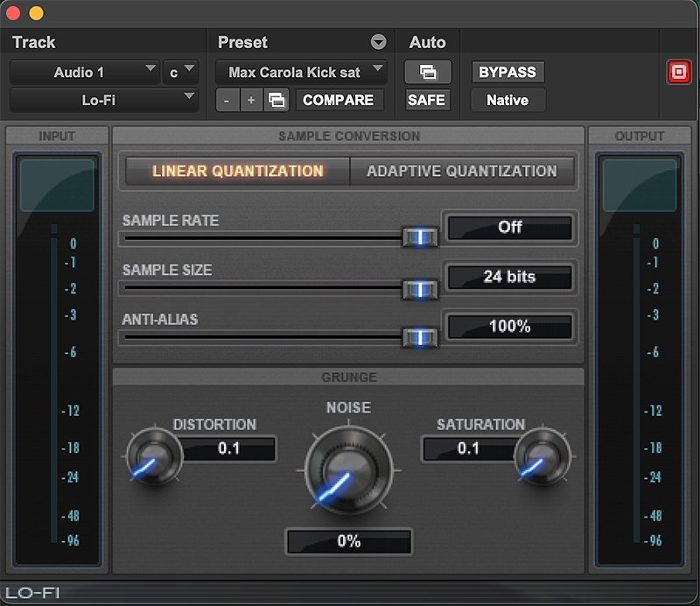Click the Native format button
The height and width of the screenshot is (606, 700).
507,100
